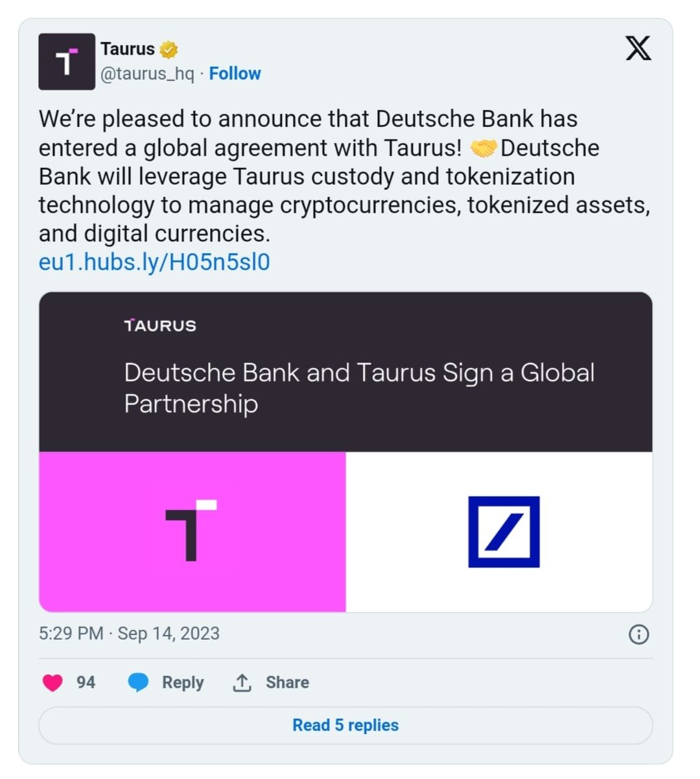Image resolution: width=700 pixels, height=779 pixels.
Task: Click the handshake emoji in the tweet
Action: (483, 148)
